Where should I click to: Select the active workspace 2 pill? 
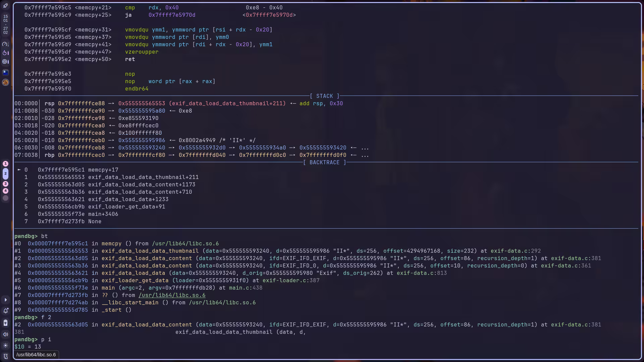click(x=5, y=174)
